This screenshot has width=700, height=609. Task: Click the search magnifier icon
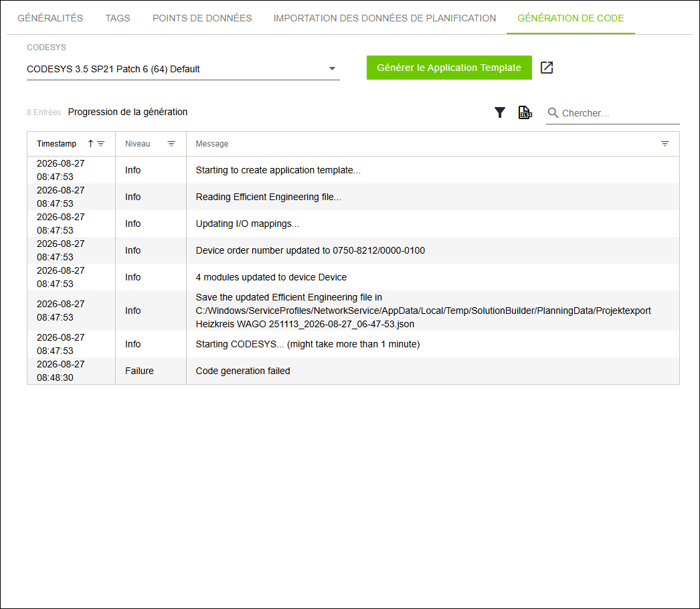[553, 113]
